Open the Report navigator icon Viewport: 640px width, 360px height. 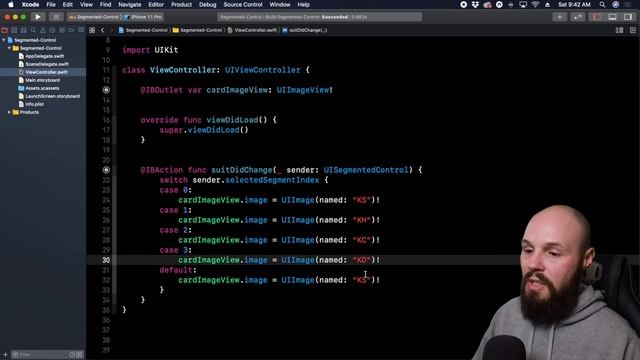coord(81,30)
